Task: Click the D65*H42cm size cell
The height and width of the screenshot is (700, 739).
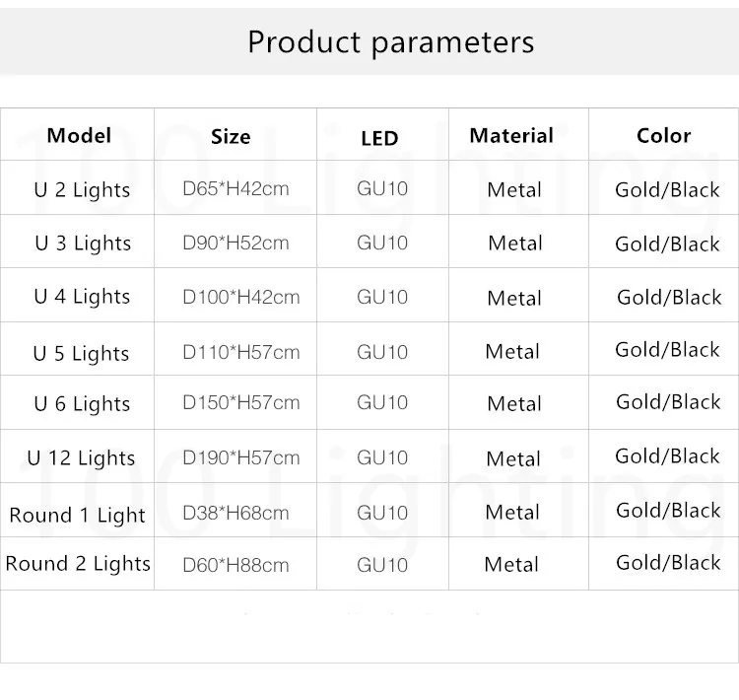Action: coord(235,188)
